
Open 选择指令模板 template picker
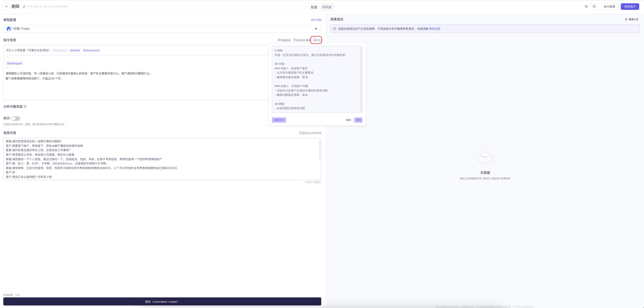click(302, 40)
